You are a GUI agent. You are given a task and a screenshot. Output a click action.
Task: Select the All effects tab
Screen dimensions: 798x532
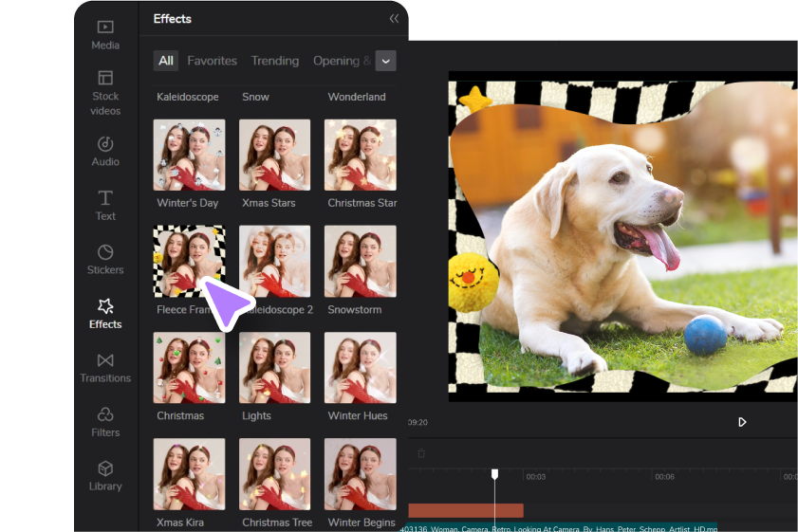click(x=166, y=61)
